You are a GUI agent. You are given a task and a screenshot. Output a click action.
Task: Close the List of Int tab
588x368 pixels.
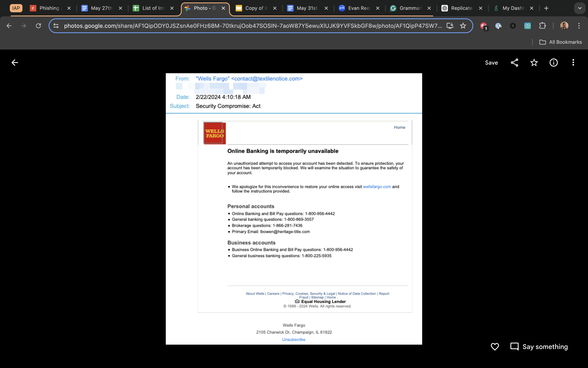[x=172, y=8]
